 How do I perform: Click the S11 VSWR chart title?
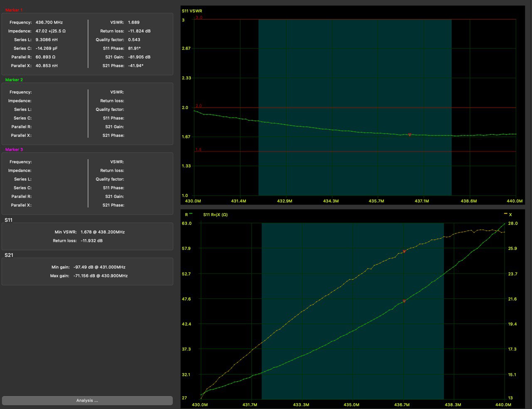[x=192, y=11]
